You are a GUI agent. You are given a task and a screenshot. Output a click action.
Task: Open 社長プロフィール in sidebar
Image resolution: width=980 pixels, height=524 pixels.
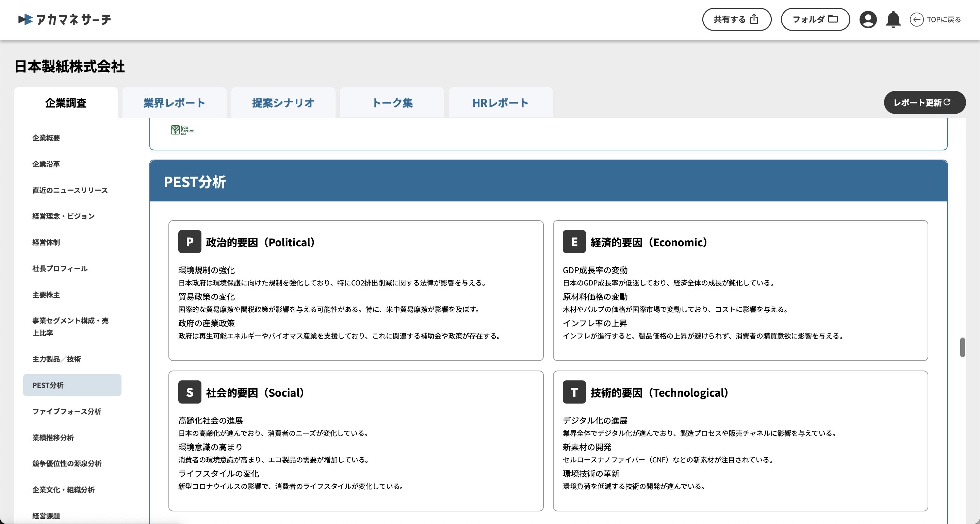pyautogui.click(x=60, y=269)
